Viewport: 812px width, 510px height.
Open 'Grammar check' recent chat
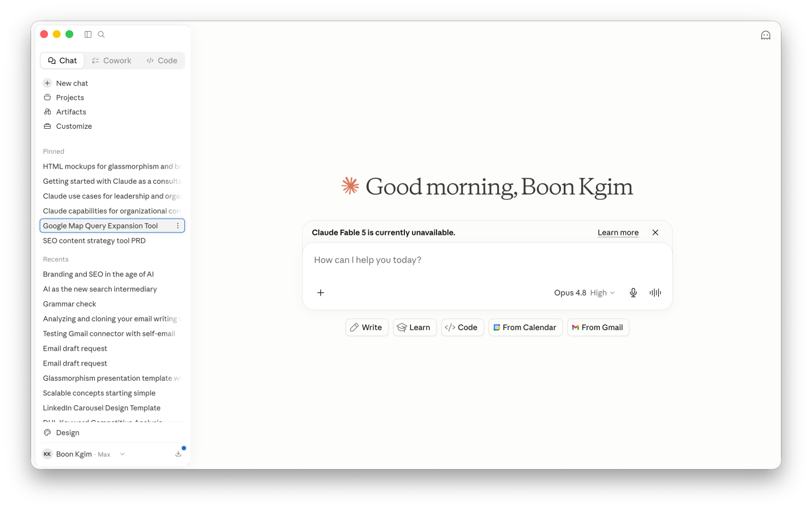112,304
